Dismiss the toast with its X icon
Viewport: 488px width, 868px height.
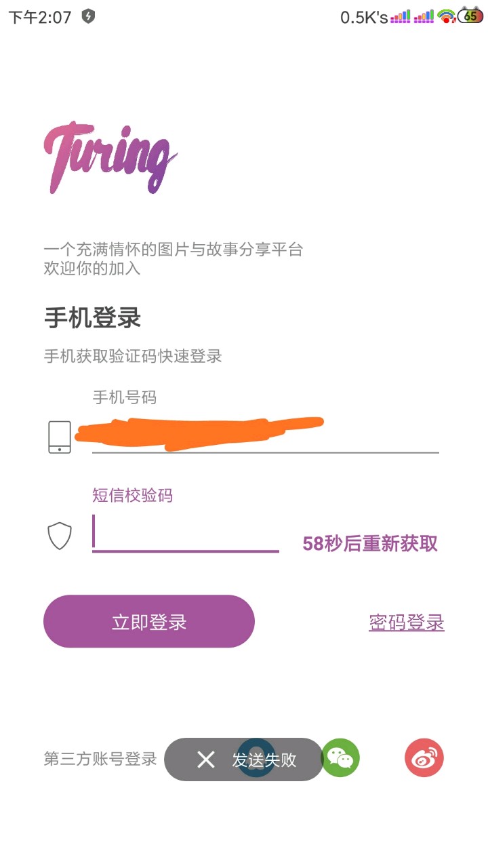[x=206, y=759]
